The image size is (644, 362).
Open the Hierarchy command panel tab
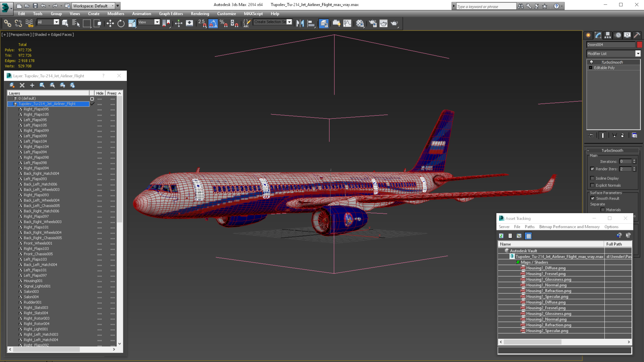coord(608,35)
